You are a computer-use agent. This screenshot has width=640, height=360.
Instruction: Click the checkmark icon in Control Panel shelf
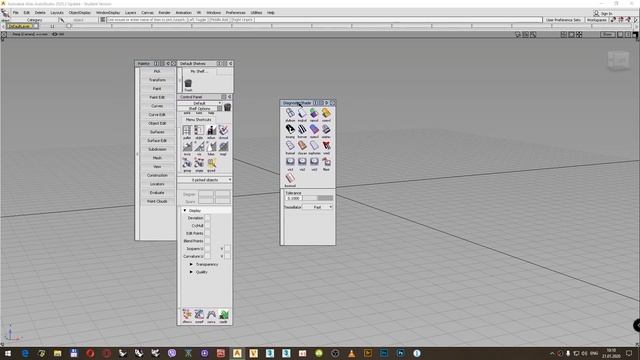pos(223,131)
